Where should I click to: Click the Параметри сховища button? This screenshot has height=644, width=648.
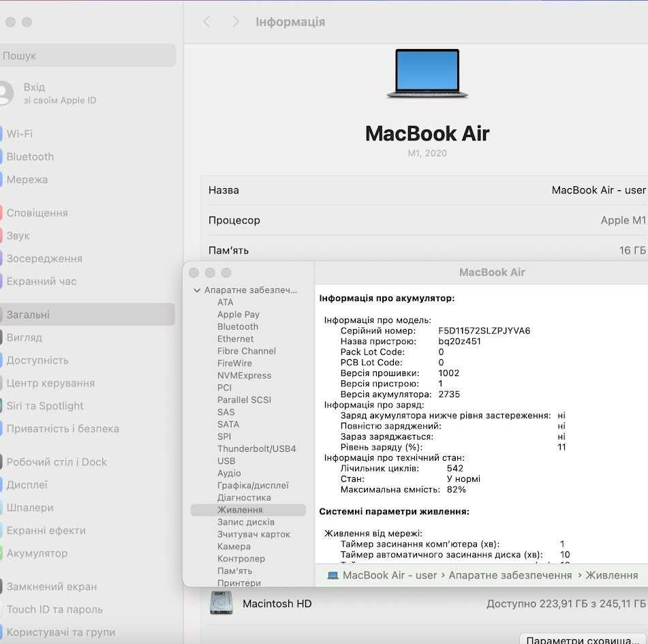click(584, 639)
